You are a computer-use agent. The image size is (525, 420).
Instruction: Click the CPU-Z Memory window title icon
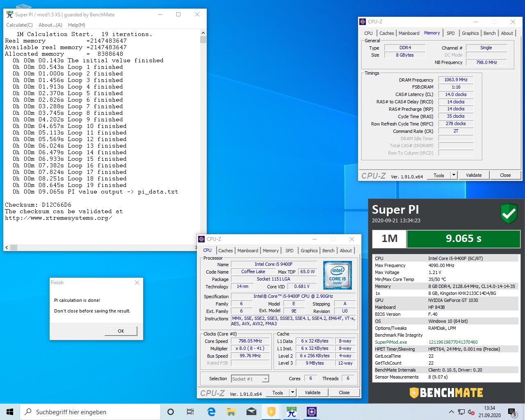pyautogui.click(x=362, y=22)
